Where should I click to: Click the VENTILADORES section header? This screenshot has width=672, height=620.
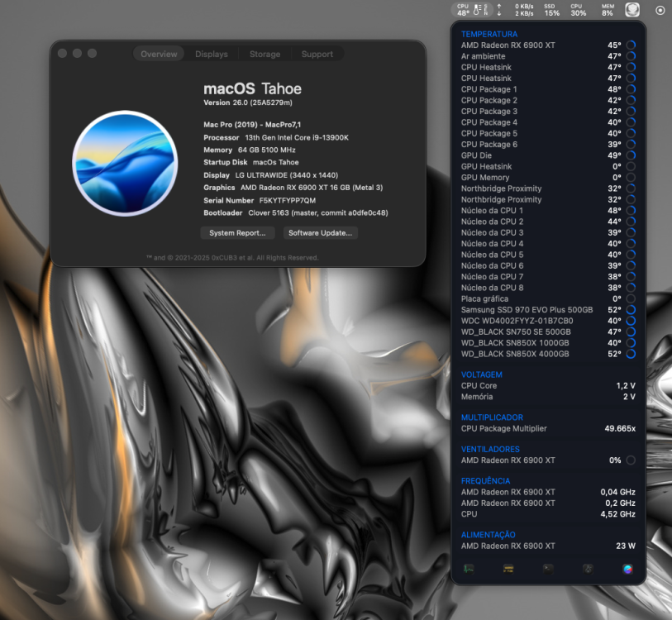coord(490,449)
